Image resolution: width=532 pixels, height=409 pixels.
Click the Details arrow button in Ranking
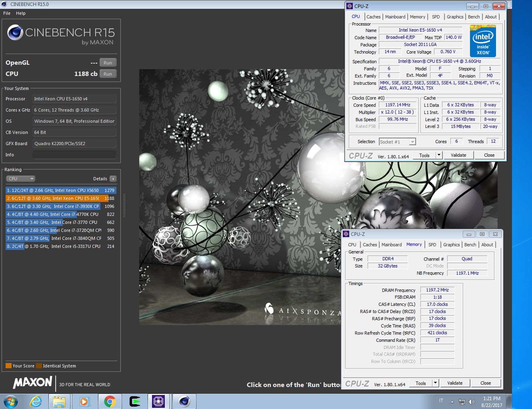[113, 179]
